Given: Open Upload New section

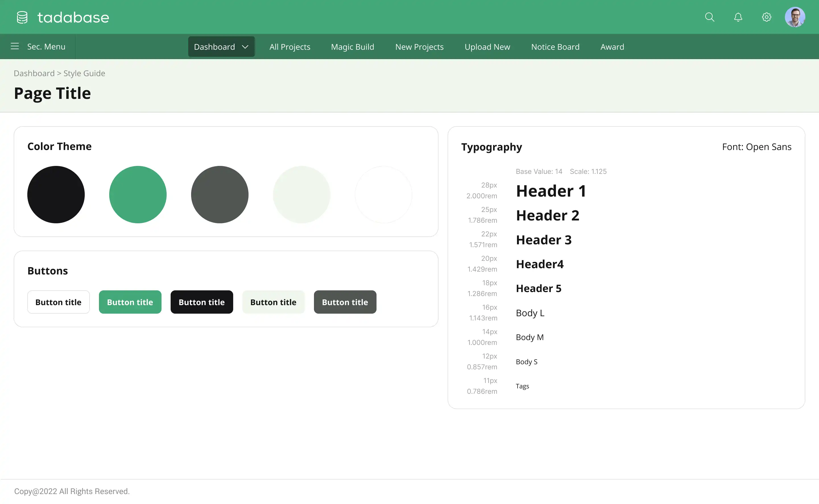Looking at the screenshot, I should click(x=487, y=47).
